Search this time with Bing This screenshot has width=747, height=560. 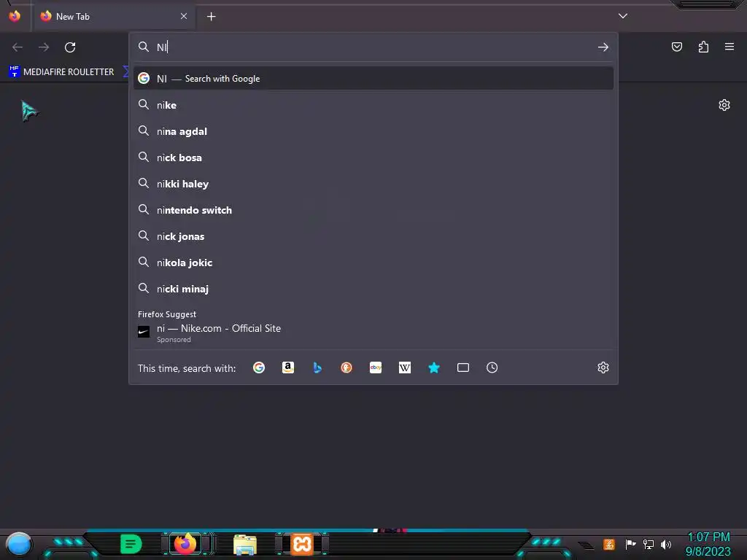pyautogui.click(x=317, y=367)
